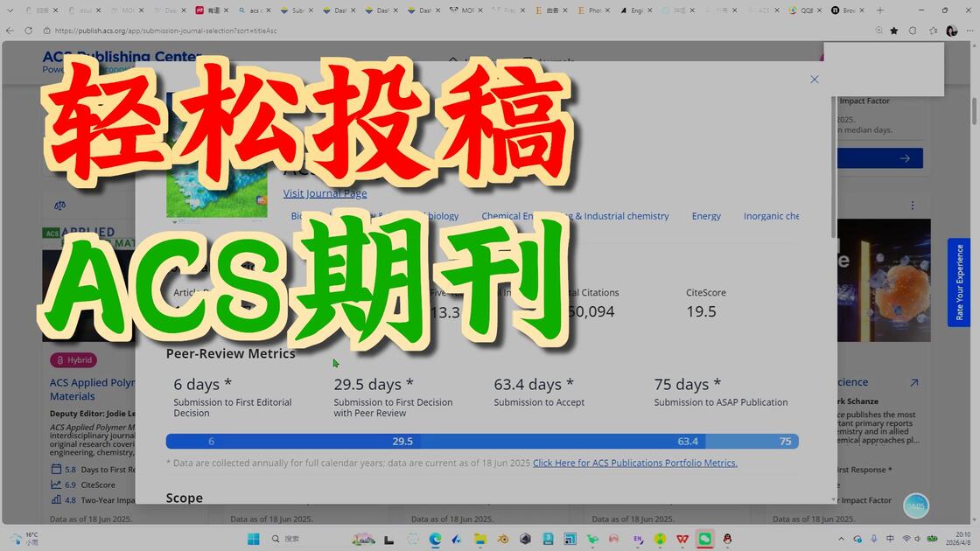The width and height of the screenshot is (980, 551).
Task: Click the Scope heading
Action: 185,498
